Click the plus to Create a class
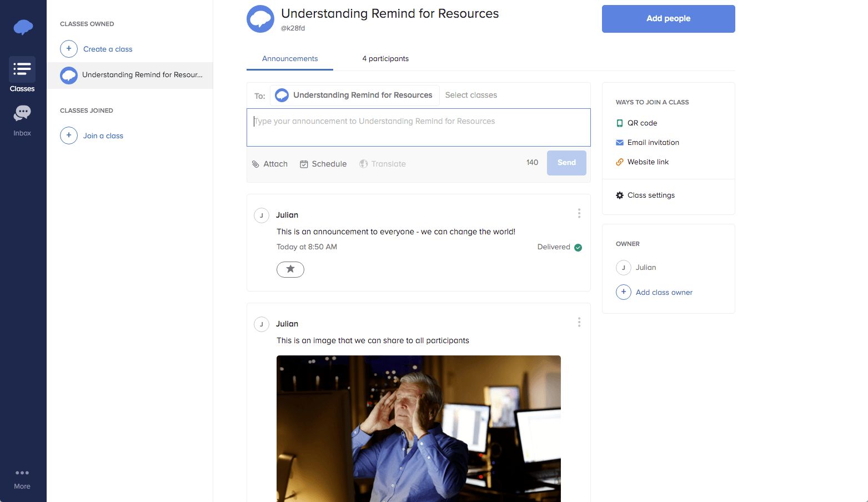Screen dimensions: 868x502 coord(68,49)
